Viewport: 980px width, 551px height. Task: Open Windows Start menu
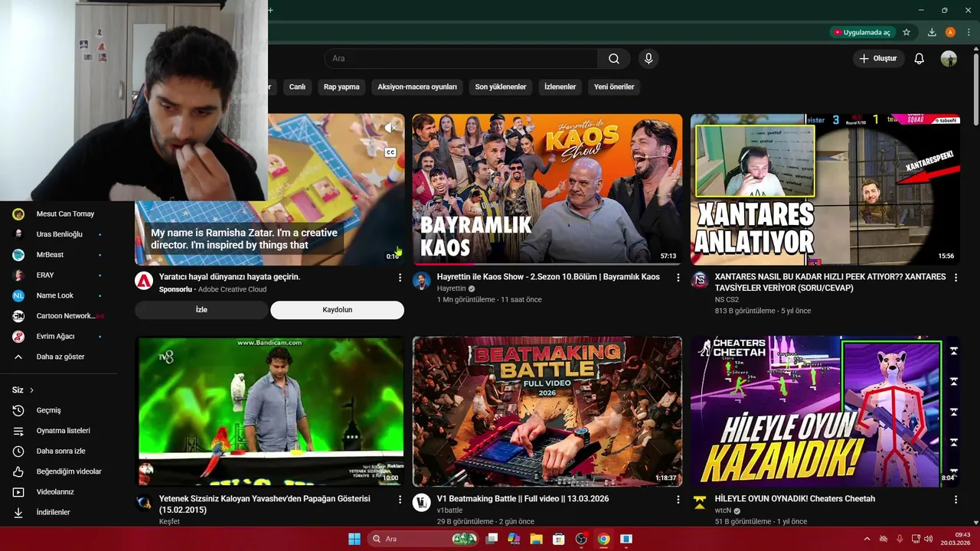(x=354, y=539)
